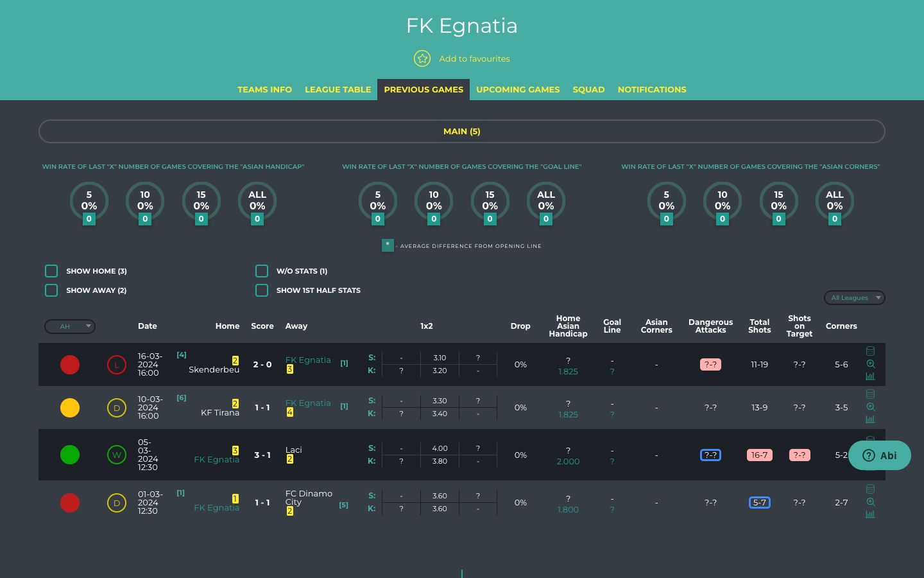Tick the W/O Stats (1) checkbox
This screenshot has height=578, width=924.
(262, 271)
